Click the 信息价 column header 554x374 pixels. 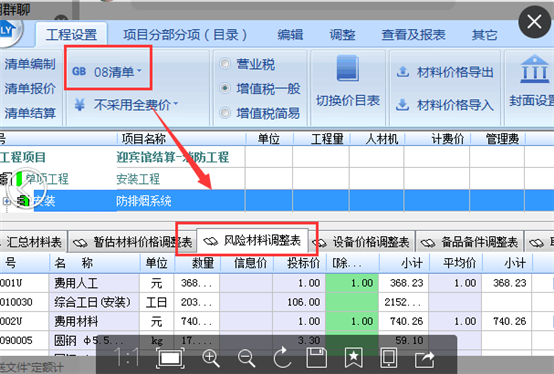[250, 263]
